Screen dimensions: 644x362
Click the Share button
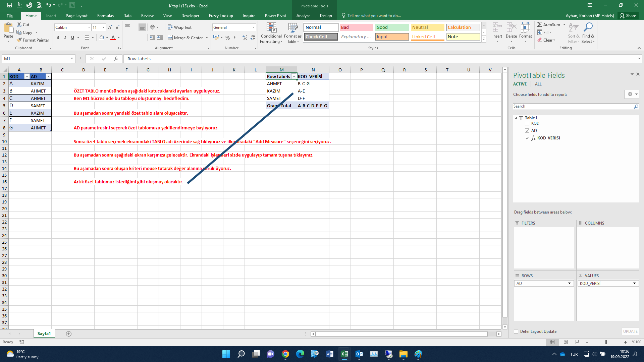coord(628,16)
